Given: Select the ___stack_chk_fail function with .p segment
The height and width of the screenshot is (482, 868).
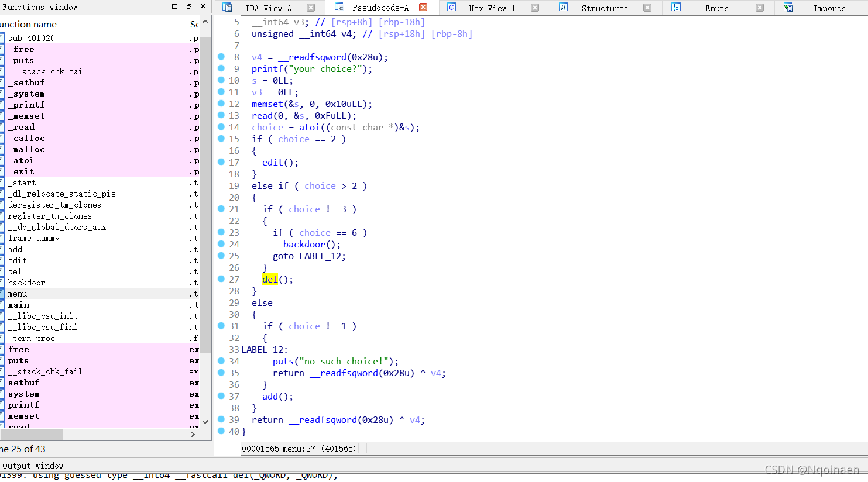Looking at the screenshot, I should (x=100, y=71).
